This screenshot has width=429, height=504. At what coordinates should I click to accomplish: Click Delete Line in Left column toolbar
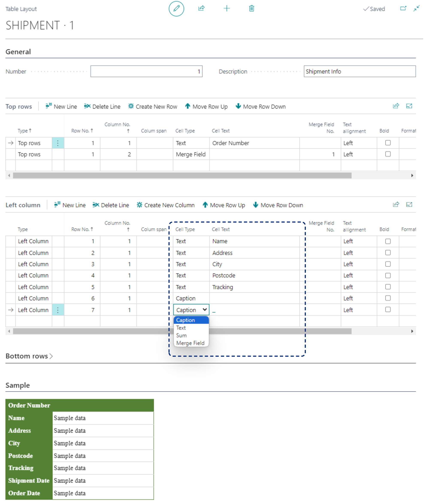[x=111, y=205]
